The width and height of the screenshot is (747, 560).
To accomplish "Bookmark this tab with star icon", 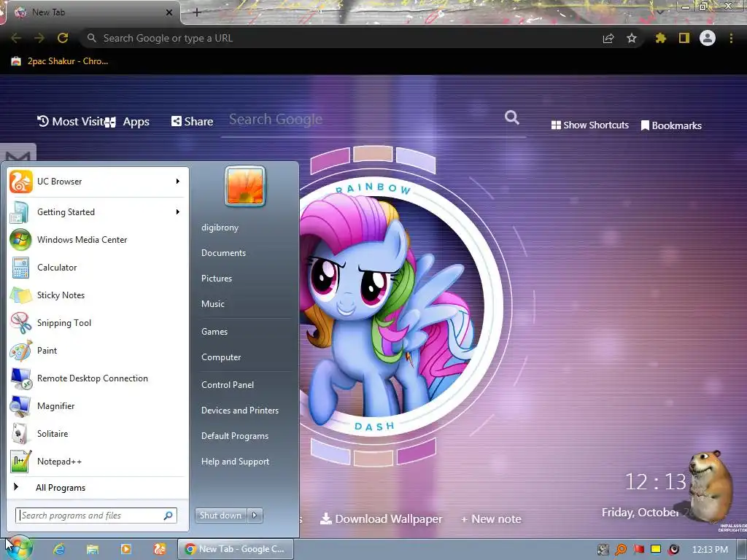I will 632,38.
